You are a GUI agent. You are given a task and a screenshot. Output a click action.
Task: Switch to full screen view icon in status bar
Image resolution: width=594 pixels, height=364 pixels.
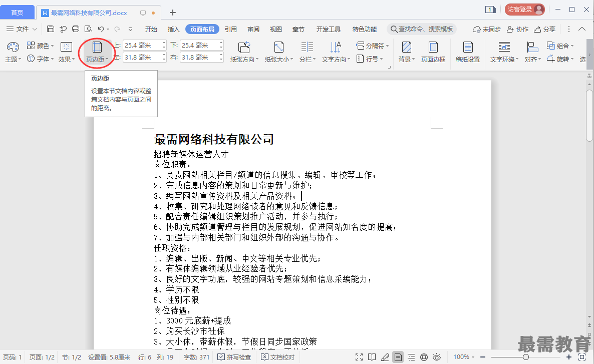pyautogui.click(x=359, y=357)
